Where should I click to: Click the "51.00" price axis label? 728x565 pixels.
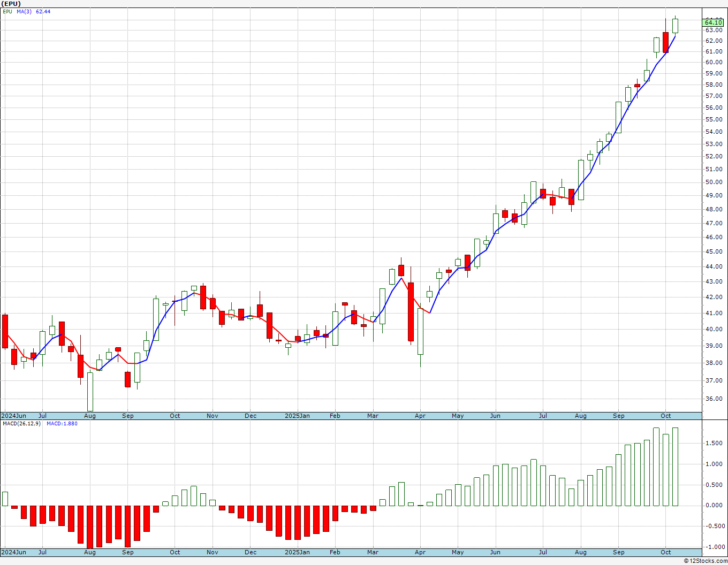[714, 169]
